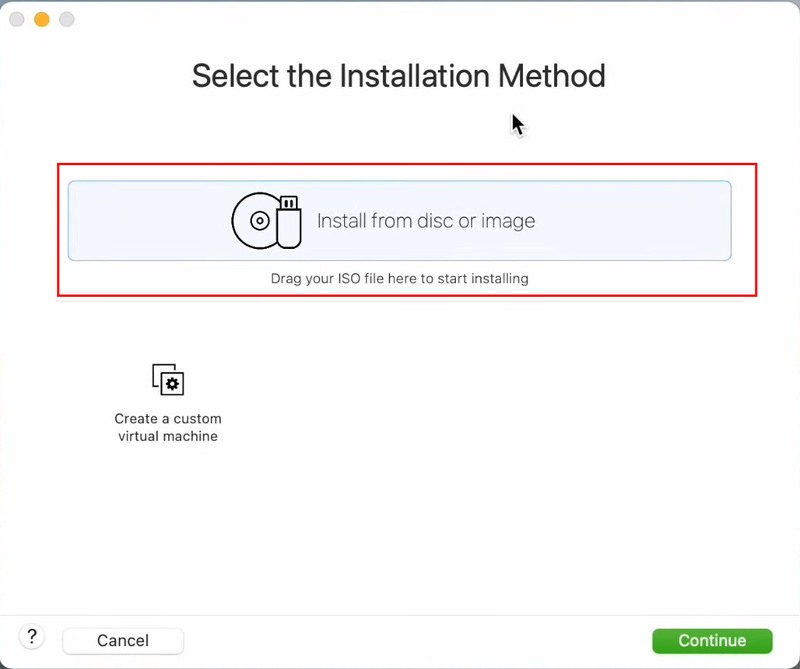Click the Cancel button

(x=123, y=640)
